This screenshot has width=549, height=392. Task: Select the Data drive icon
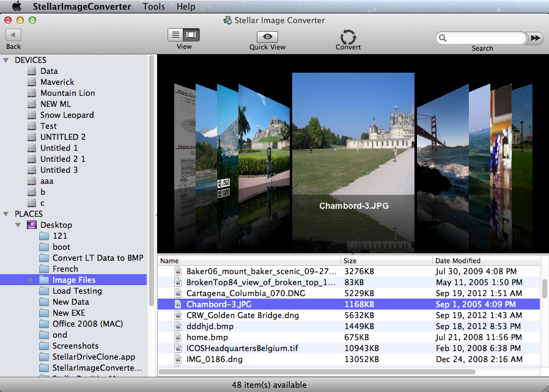(32, 71)
